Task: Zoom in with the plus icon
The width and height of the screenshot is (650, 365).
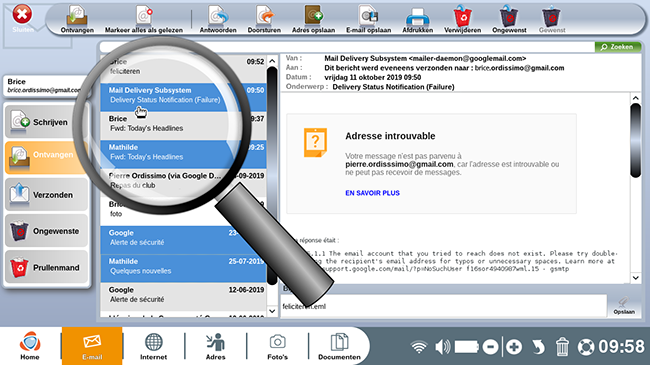Action: pos(514,347)
